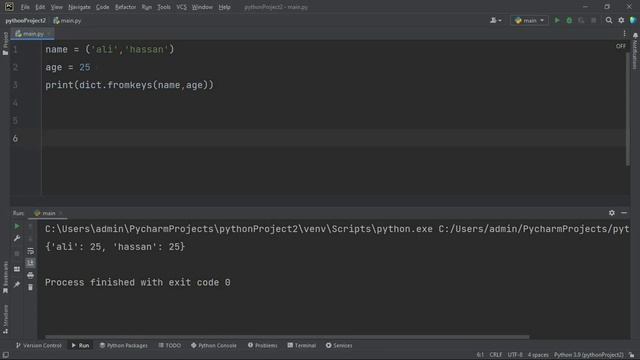
Task: Open the Python 3.9 interpreter selector
Action: pyautogui.click(x=588, y=355)
